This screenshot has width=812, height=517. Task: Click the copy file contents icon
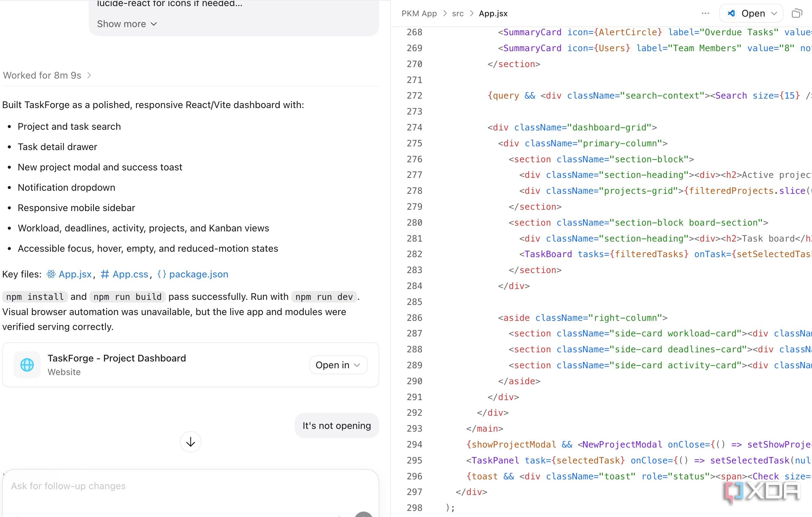(797, 13)
